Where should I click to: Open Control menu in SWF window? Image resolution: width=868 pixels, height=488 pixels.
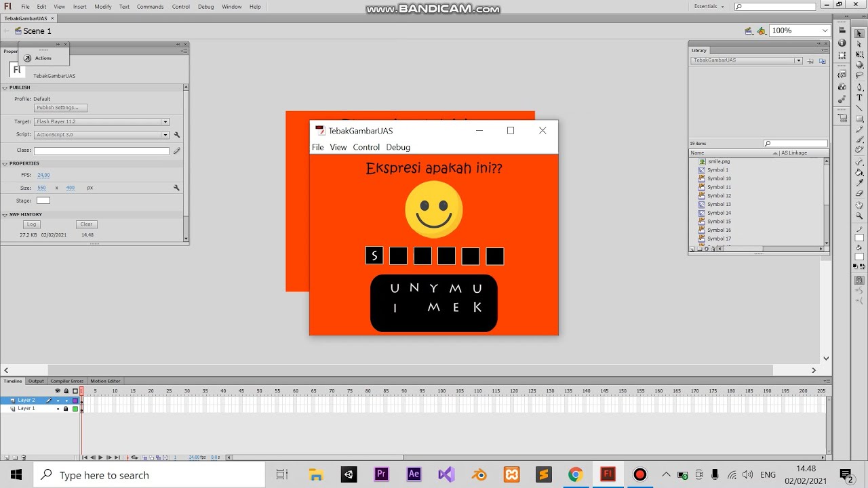tap(366, 147)
